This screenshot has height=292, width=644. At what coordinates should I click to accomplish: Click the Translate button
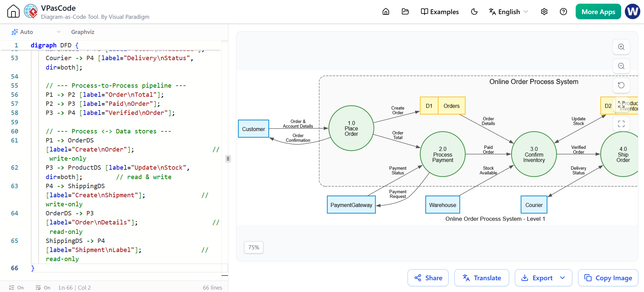482,278
